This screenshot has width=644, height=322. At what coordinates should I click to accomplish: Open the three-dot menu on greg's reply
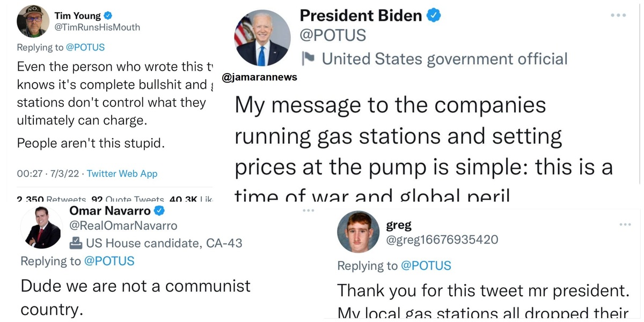click(625, 224)
